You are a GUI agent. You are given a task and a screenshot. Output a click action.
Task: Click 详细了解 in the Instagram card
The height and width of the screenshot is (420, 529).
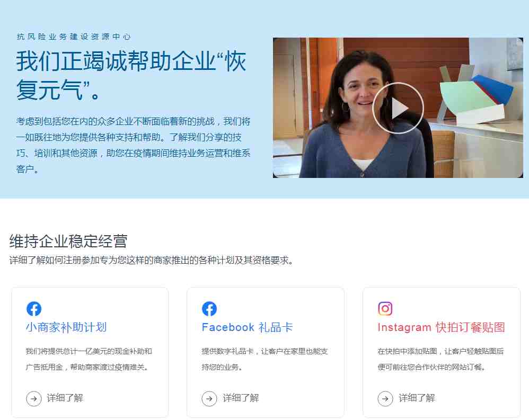[x=417, y=398]
